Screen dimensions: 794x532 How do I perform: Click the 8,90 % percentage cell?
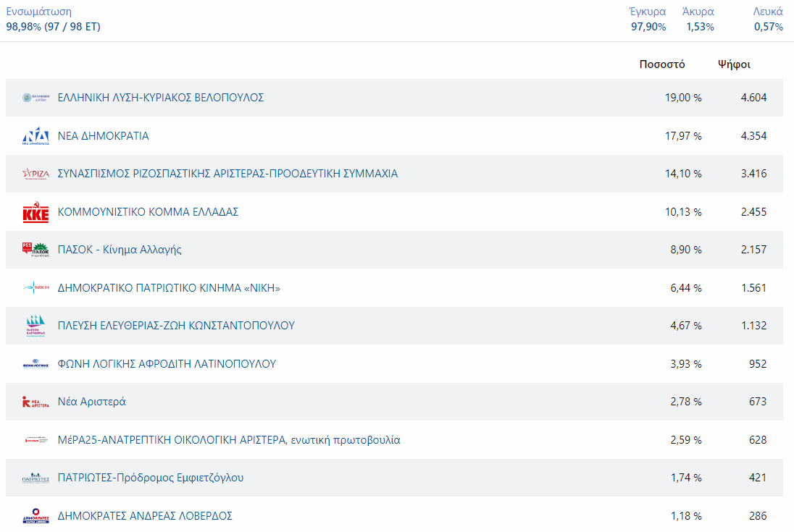coord(686,250)
